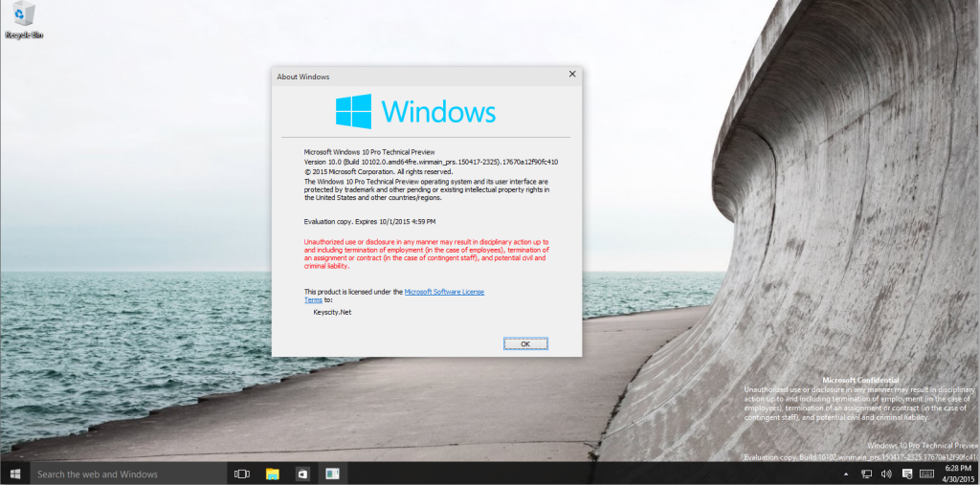Viewport: 980px width, 485px height.
Task: Select the About Windows taskbar icon
Action: [332, 474]
